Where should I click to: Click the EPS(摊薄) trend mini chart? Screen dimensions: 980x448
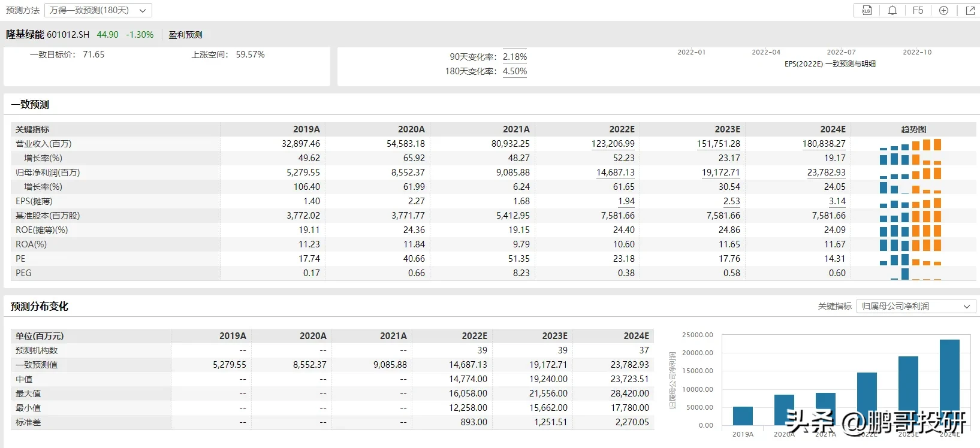[x=910, y=202]
